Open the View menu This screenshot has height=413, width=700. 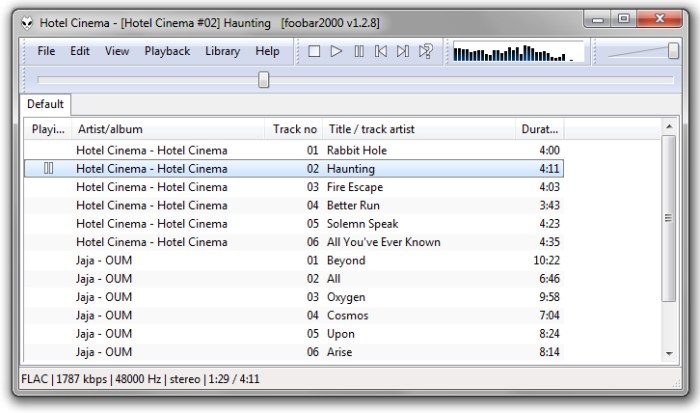[x=117, y=51]
